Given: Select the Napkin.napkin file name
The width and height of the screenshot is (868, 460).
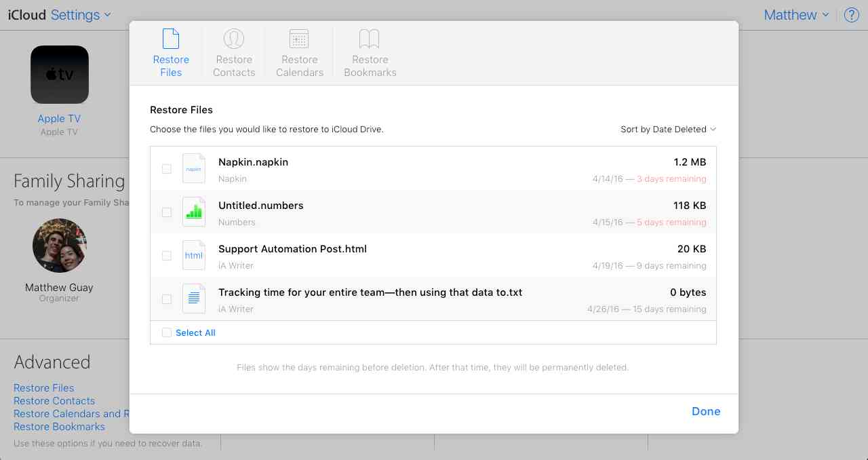Looking at the screenshot, I should tap(253, 162).
